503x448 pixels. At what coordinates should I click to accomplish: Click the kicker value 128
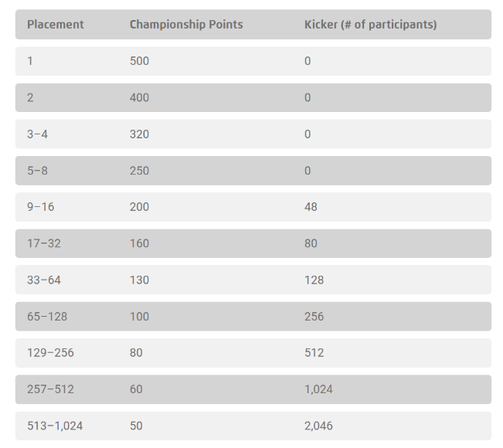click(314, 280)
